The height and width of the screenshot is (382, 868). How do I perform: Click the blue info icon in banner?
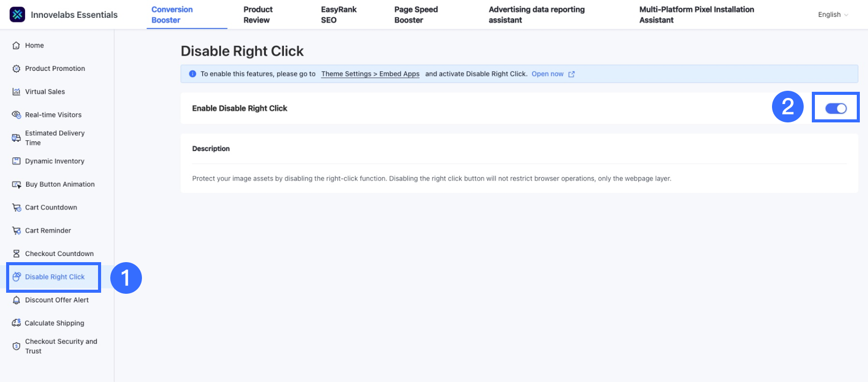[x=192, y=74]
